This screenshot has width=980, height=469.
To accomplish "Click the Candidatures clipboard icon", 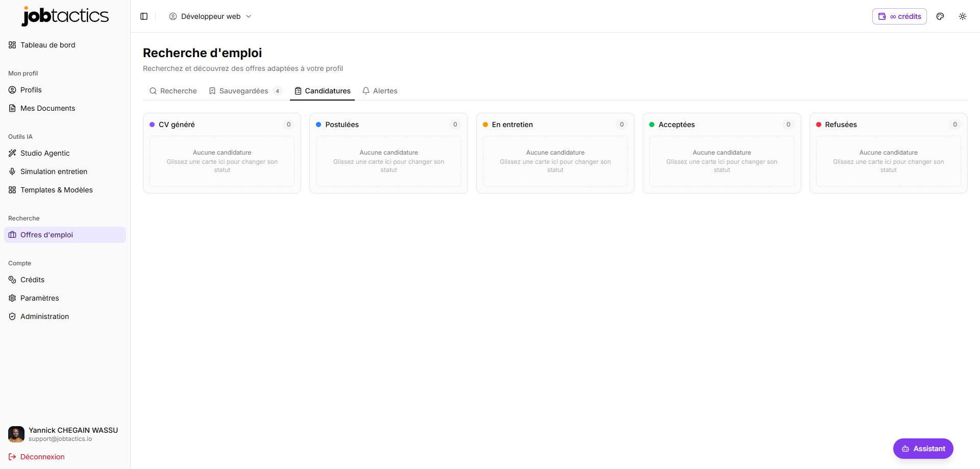I will click(x=298, y=91).
